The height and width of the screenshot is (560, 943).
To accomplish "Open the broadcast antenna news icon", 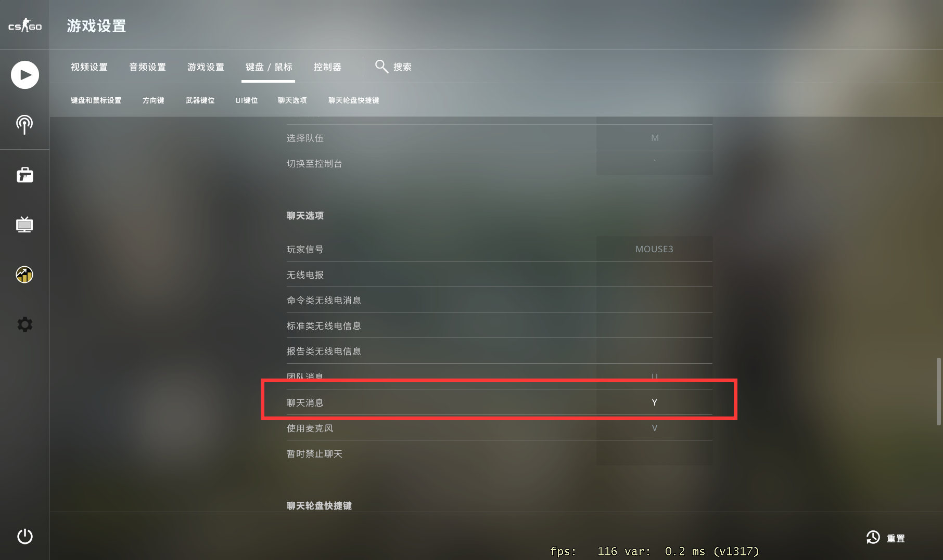I will pos(24,125).
